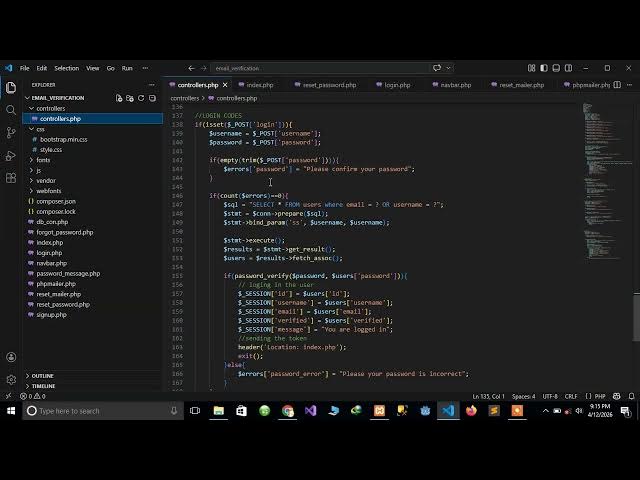Click the Windows taskbar search box

103,411
